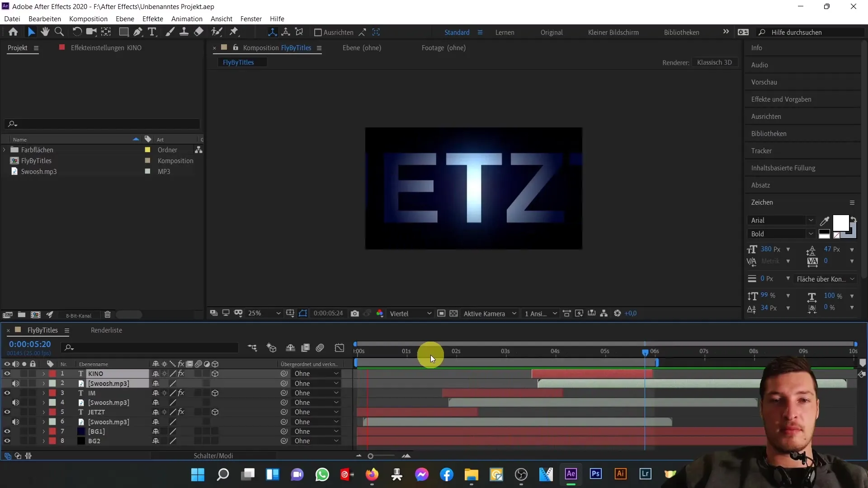Open the Effekte menu
868x488 pixels.
(x=153, y=19)
